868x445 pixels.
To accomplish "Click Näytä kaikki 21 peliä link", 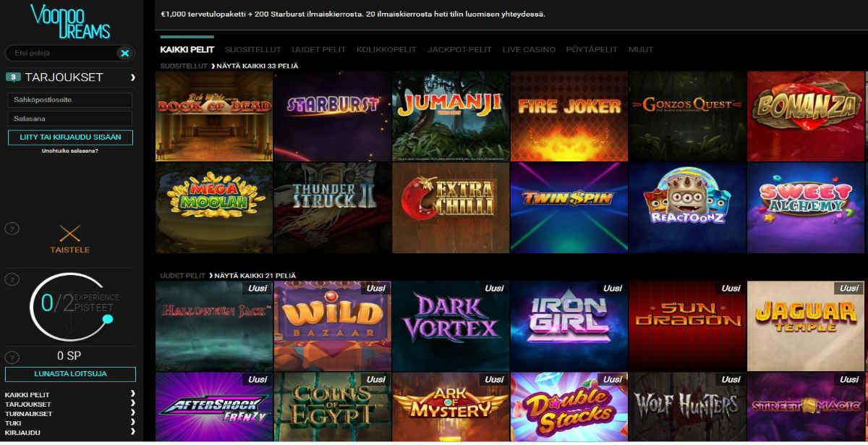I will [x=253, y=276].
